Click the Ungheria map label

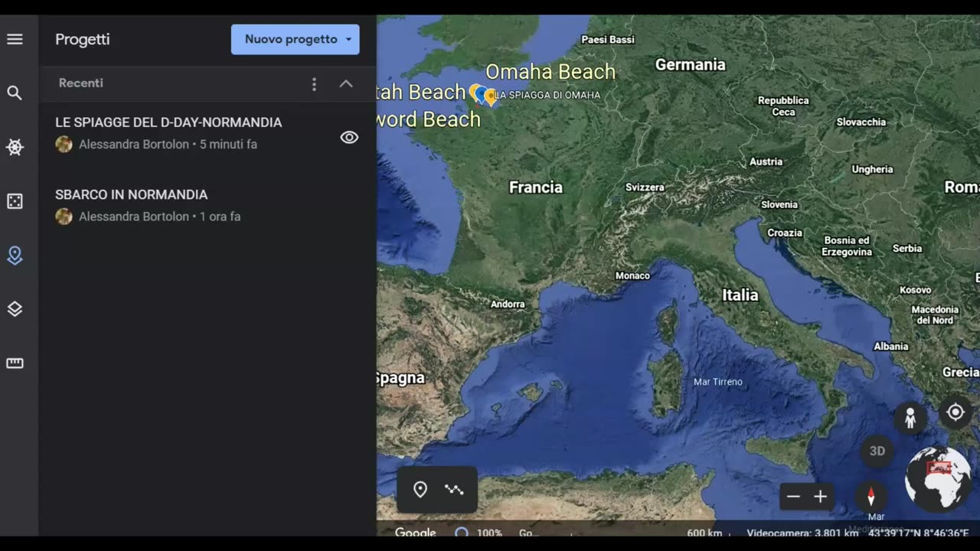(x=873, y=170)
